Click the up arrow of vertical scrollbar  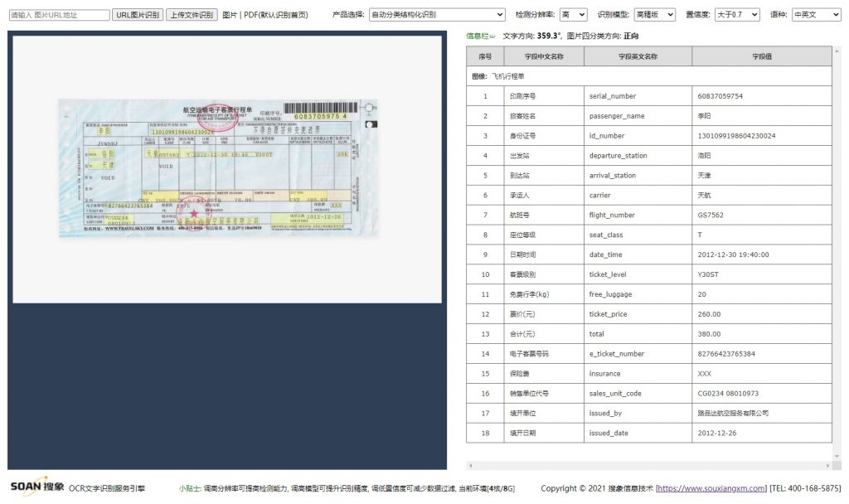click(837, 51)
